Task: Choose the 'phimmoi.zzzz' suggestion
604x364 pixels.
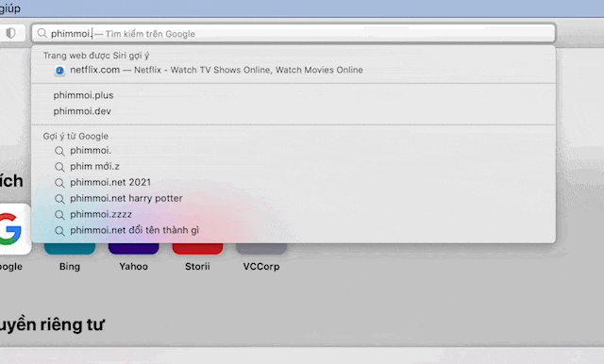Action: [x=294, y=214]
